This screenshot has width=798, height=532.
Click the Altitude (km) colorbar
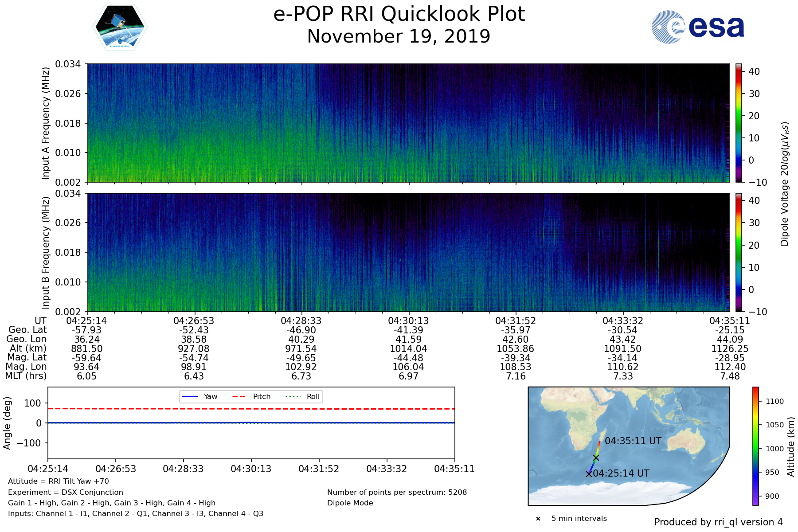(755, 446)
